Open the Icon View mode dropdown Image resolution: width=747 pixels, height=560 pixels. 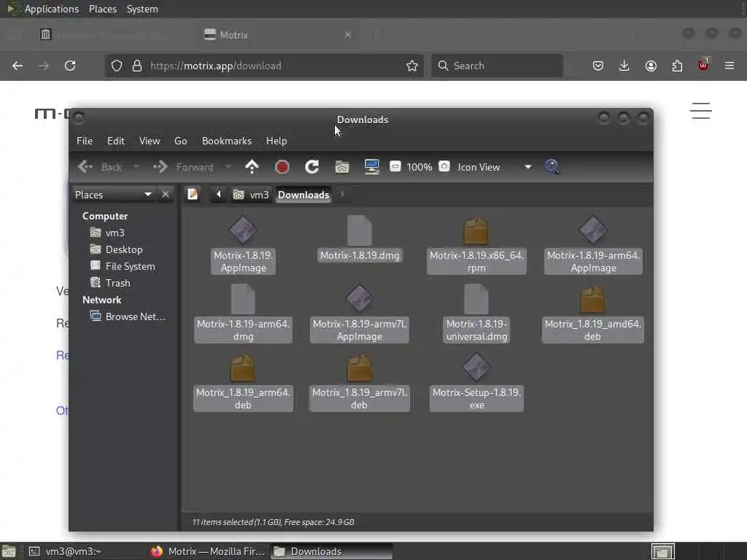(x=495, y=167)
